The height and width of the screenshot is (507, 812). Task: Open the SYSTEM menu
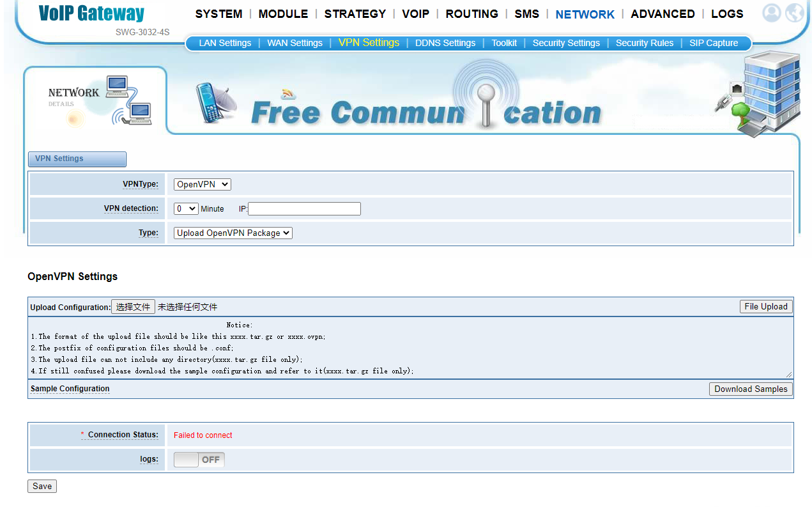click(218, 13)
